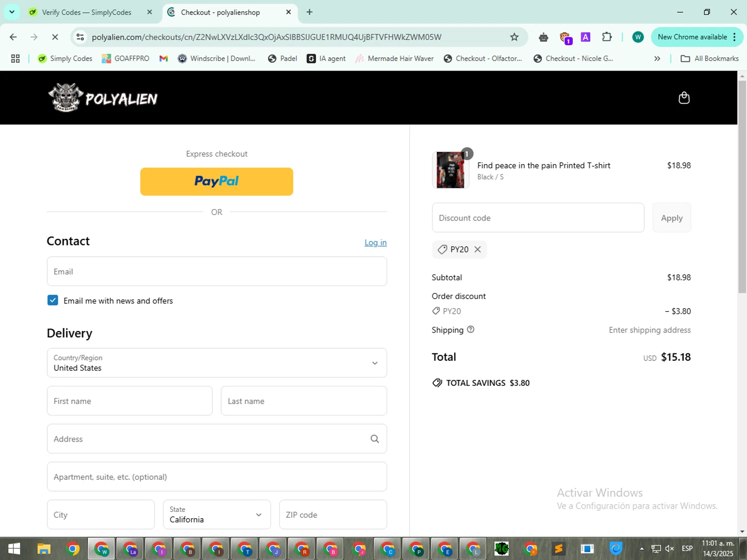Open the Windows Start menu
747x560 pixels.
[x=14, y=549]
